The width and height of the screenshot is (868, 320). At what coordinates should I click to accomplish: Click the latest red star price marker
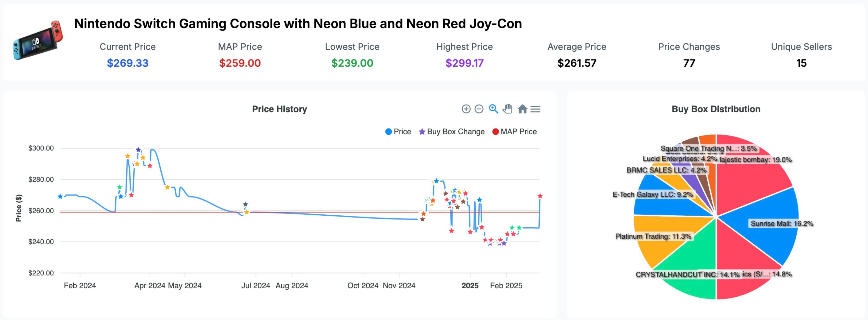coord(540,196)
